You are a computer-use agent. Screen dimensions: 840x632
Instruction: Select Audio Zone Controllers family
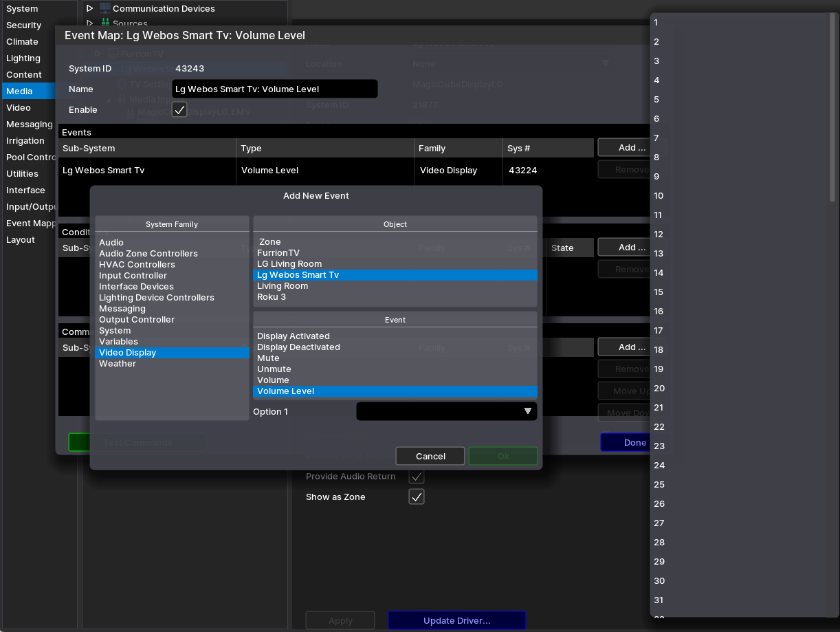(x=172, y=253)
